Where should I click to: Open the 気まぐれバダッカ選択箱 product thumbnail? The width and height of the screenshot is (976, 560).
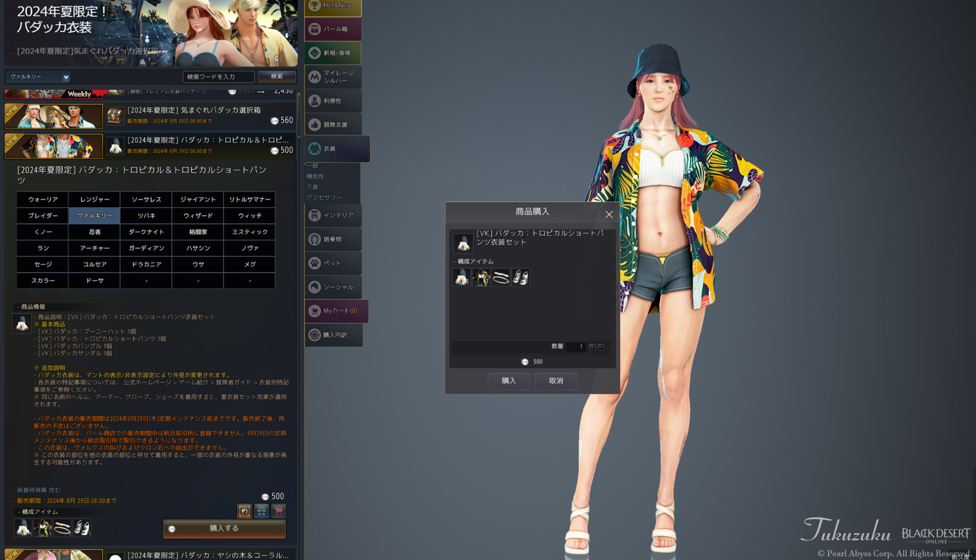[x=54, y=116]
